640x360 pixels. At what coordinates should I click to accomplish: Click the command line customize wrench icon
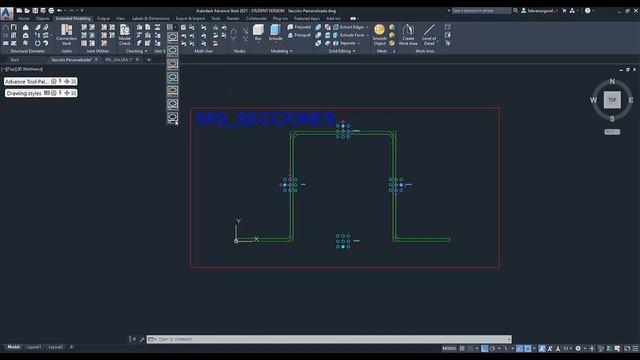tap(142, 339)
